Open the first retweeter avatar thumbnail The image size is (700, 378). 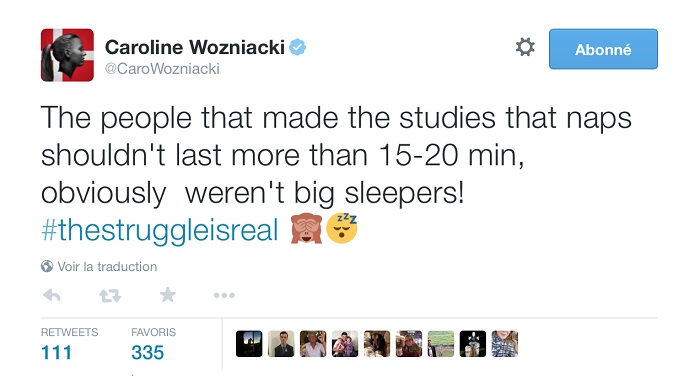[x=249, y=344]
